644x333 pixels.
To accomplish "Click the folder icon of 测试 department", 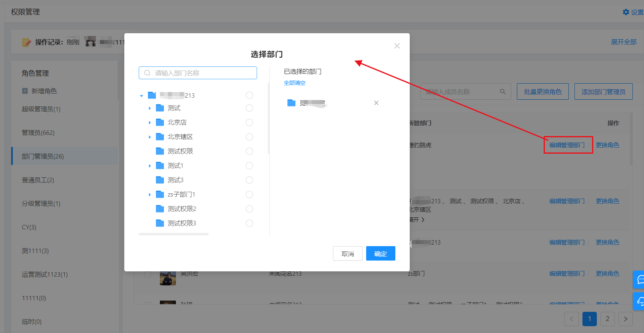I will (160, 108).
